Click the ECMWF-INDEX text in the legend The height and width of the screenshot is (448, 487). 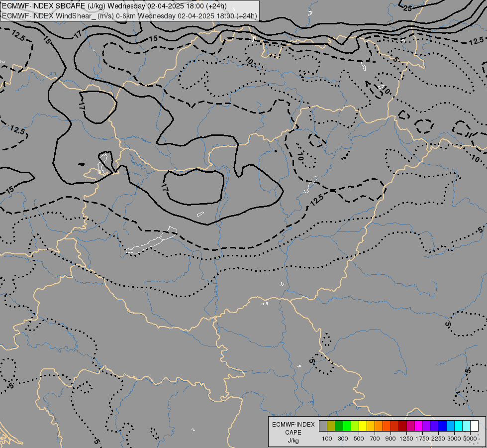293,425
